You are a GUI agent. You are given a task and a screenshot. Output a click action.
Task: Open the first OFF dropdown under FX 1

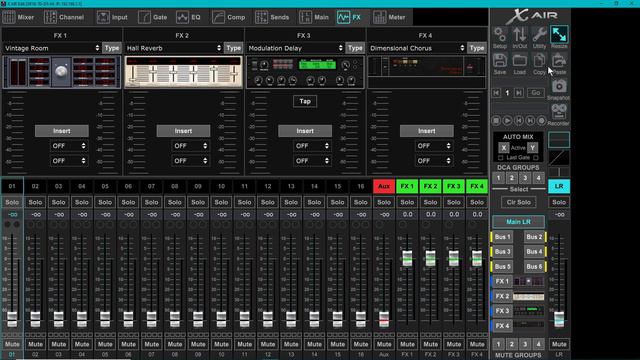pyautogui.click(x=68, y=146)
